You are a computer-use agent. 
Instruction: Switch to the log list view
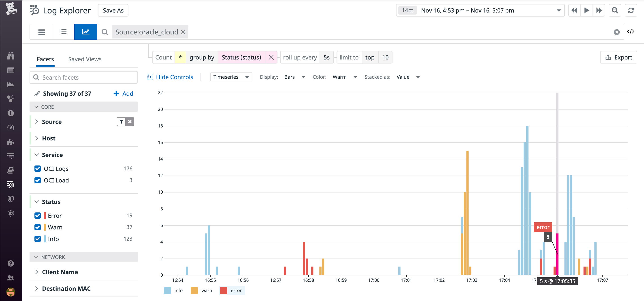point(41,32)
